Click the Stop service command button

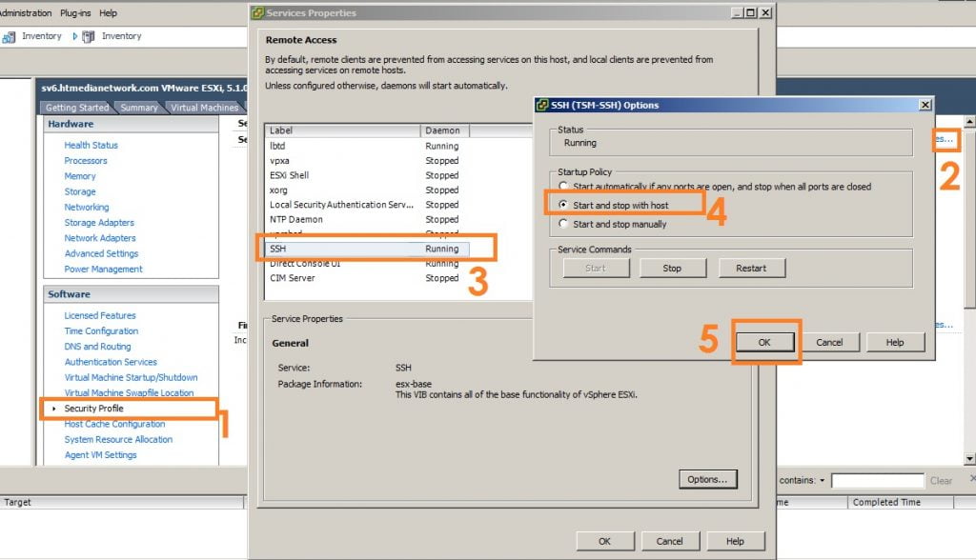pos(672,269)
